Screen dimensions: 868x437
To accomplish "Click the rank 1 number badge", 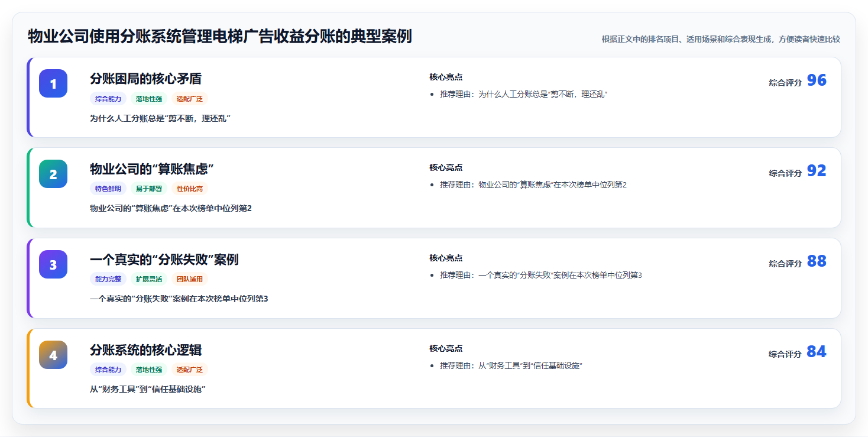I will tap(53, 83).
